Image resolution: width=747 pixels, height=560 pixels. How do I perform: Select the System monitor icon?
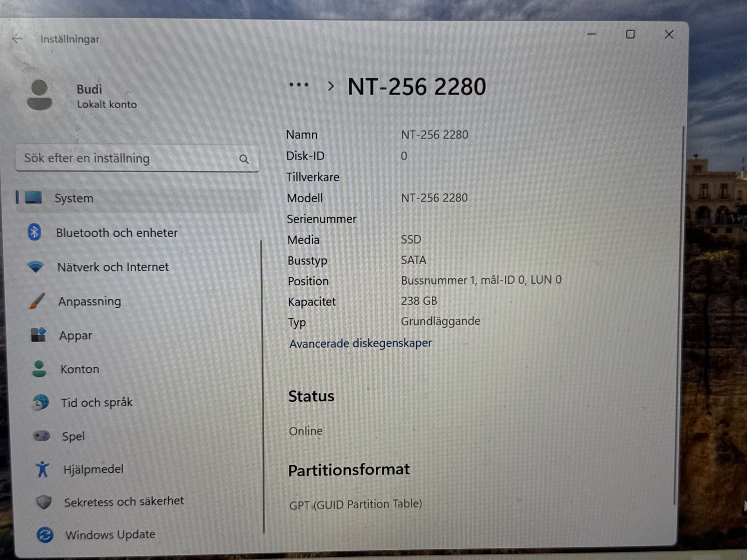click(x=34, y=197)
